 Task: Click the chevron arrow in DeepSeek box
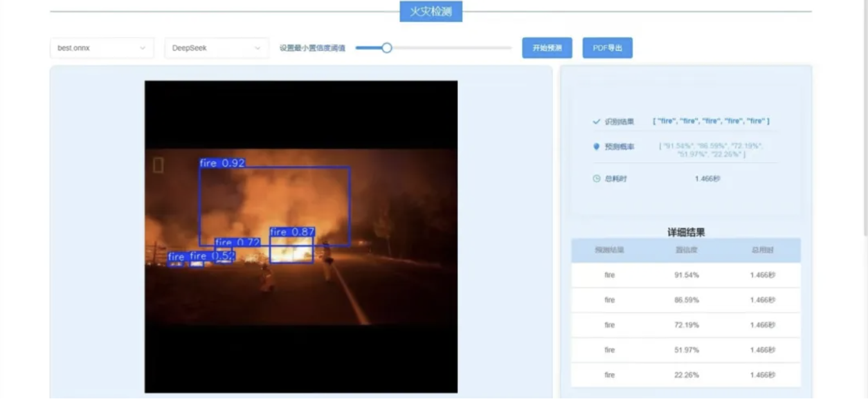coord(257,48)
